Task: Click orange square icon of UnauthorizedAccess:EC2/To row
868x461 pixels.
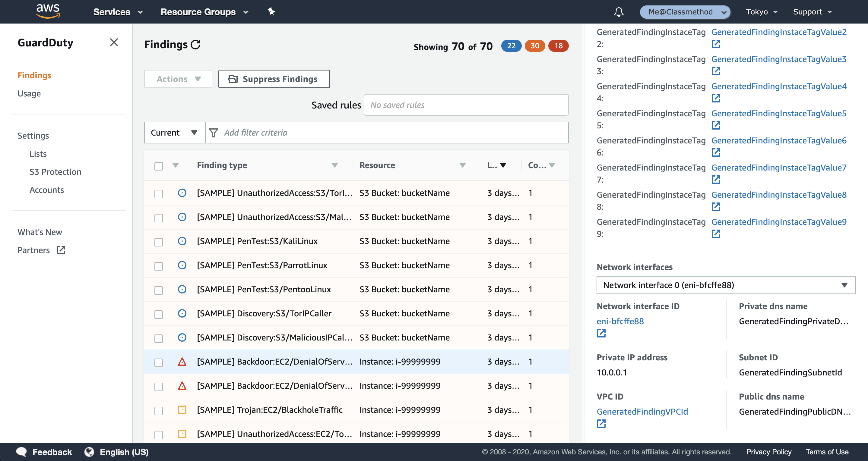Action: tap(182, 434)
